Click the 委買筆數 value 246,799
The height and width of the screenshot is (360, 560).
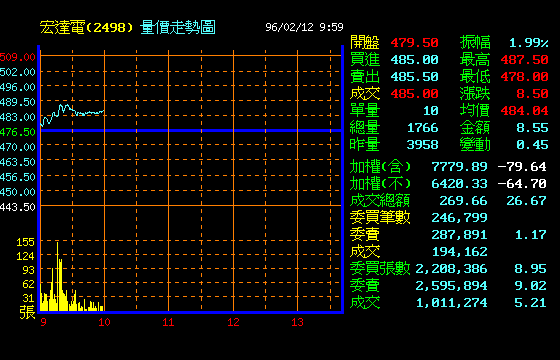coord(459,217)
